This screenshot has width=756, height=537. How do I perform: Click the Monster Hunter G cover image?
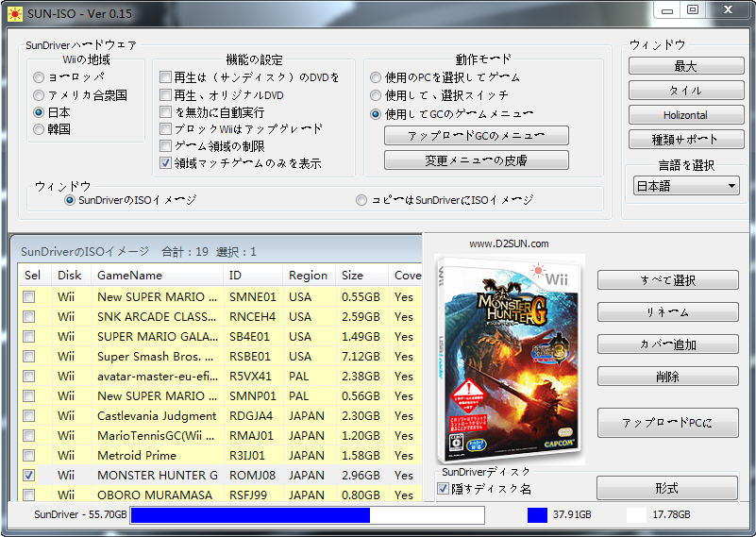[x=509, y=360]
